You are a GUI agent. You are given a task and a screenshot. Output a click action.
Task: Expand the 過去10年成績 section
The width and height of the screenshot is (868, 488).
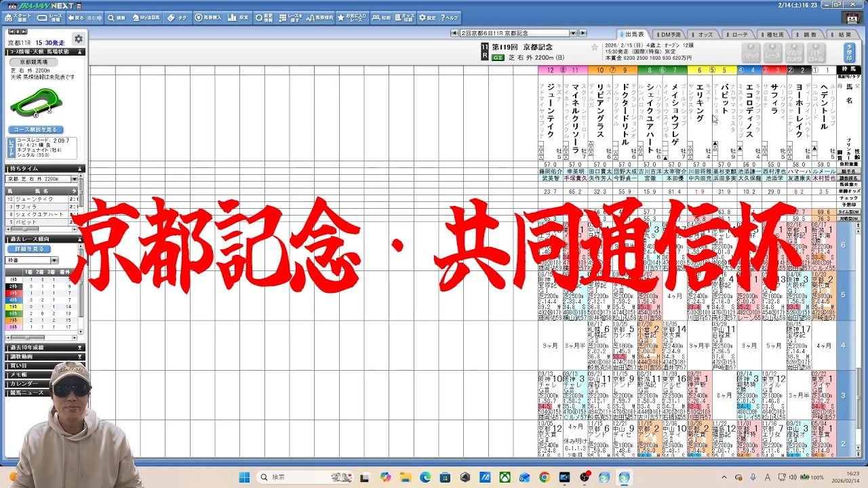80,347
